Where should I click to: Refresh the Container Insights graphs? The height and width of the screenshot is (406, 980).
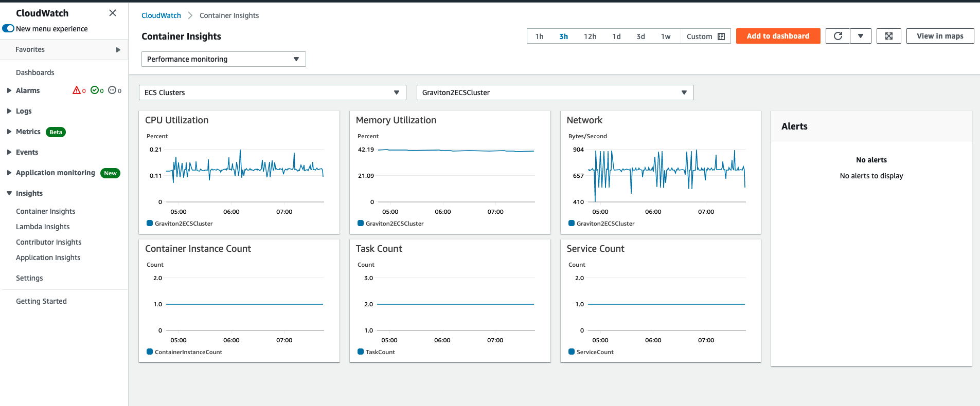(838, 36)
